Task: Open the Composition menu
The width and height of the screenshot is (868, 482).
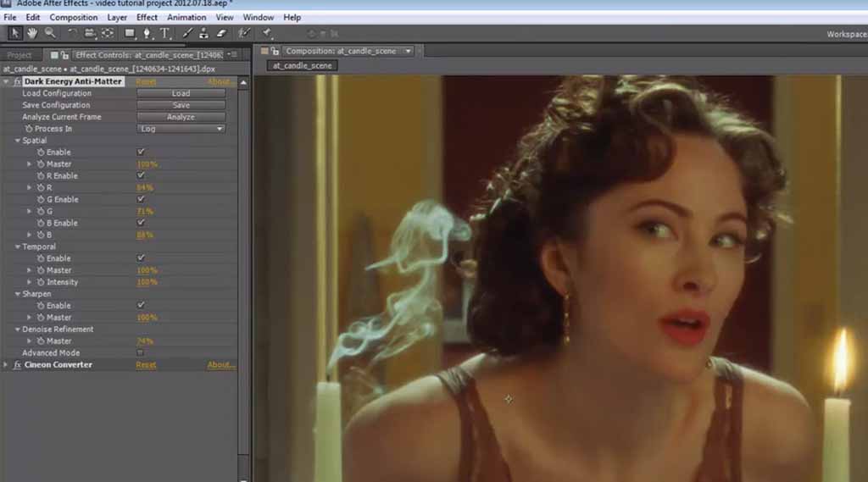Action: [74, 18]
